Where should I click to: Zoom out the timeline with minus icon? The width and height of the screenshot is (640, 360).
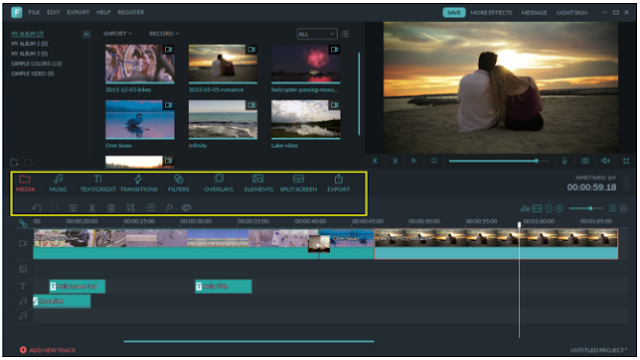pos(549,209)
